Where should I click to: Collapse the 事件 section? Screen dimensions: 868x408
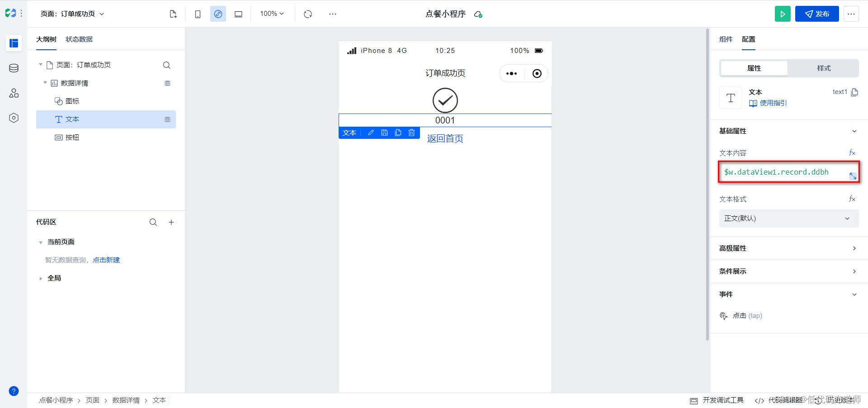pos(854,294)
